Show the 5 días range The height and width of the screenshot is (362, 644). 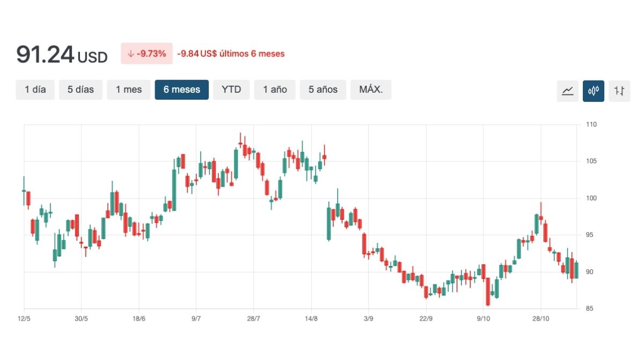[80, 90]
